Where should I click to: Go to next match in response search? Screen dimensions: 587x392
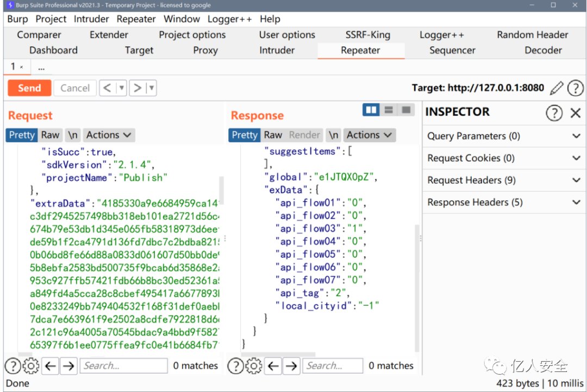tap(291, 366)
